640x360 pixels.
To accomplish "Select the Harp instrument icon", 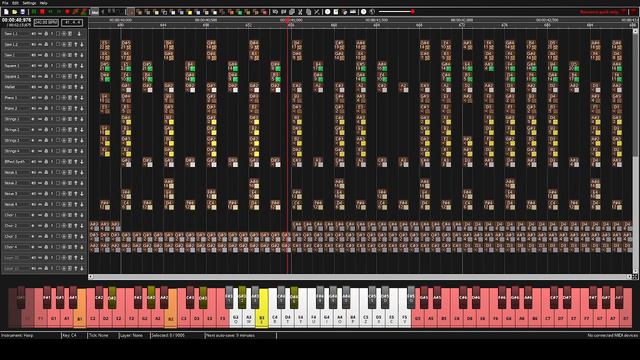I will 131,12.
